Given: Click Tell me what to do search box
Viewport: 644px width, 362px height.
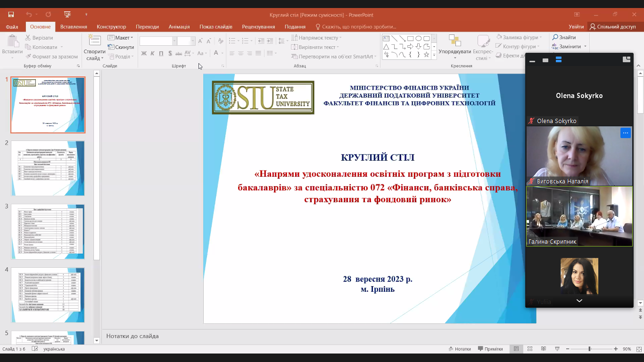Looking at the screenshot, I should click(x=356, y=27).
